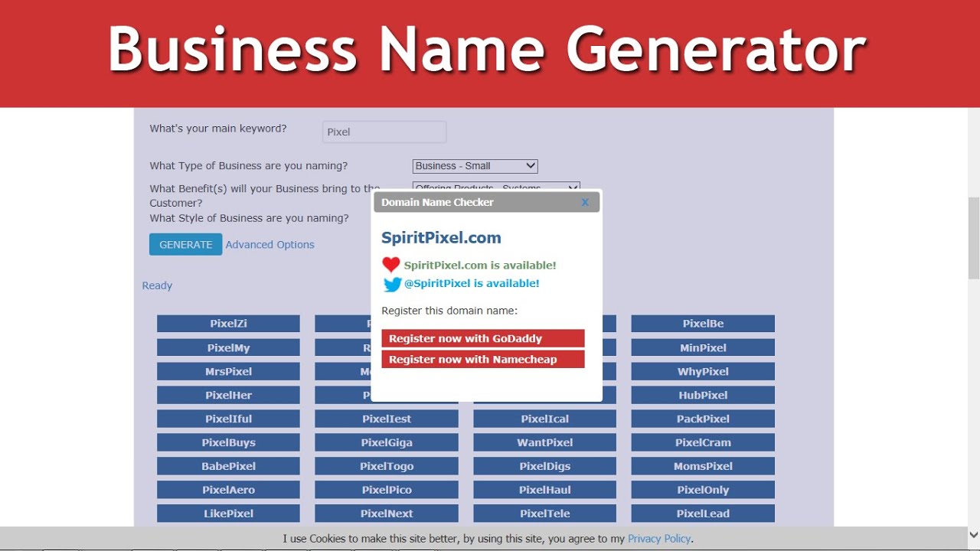Screen dimensions: 980x551
Task: Click the Ready status text
Action: pyautogui.click(x=157, y=285)
